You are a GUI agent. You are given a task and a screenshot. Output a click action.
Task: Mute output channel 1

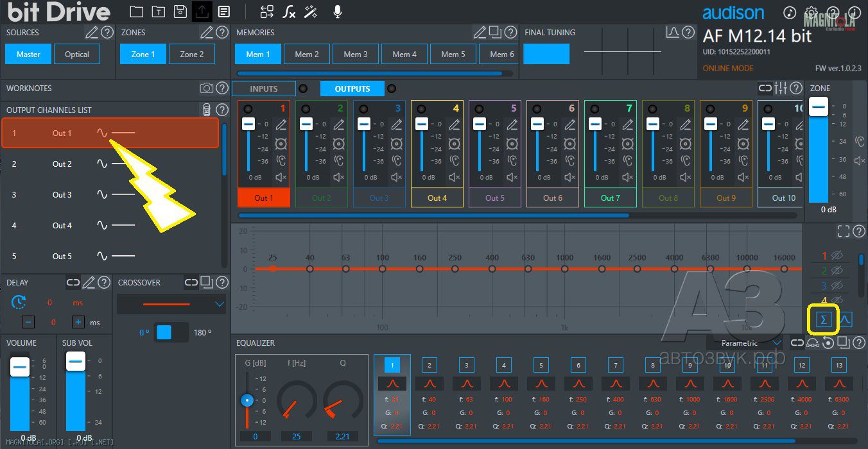coord(281,178)
